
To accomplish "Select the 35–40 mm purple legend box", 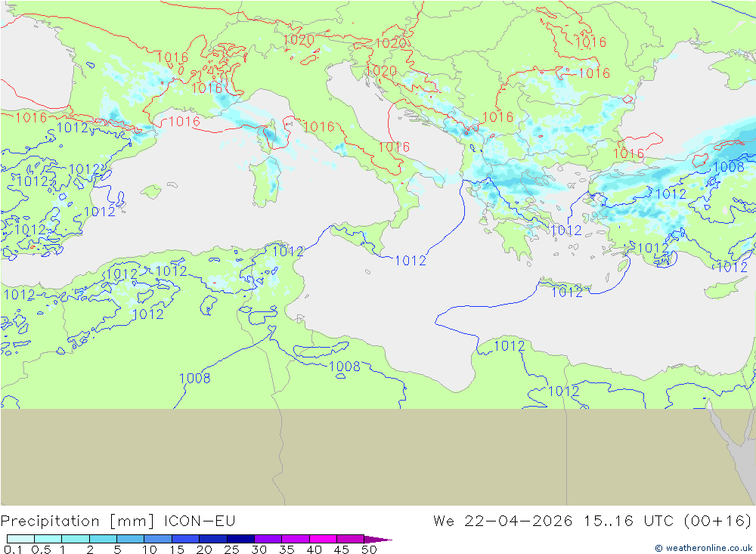I will click(x=296, y=539).
